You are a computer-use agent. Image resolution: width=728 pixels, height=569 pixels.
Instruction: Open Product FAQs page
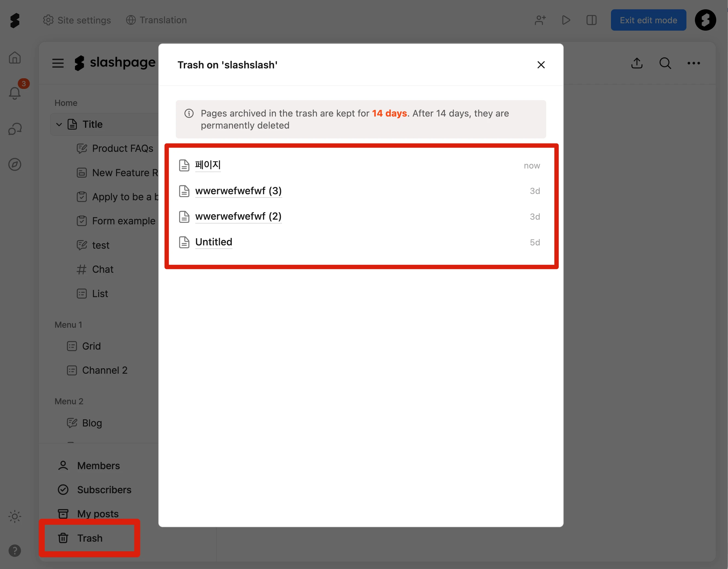pyautogui.click(x=115, y=148)
